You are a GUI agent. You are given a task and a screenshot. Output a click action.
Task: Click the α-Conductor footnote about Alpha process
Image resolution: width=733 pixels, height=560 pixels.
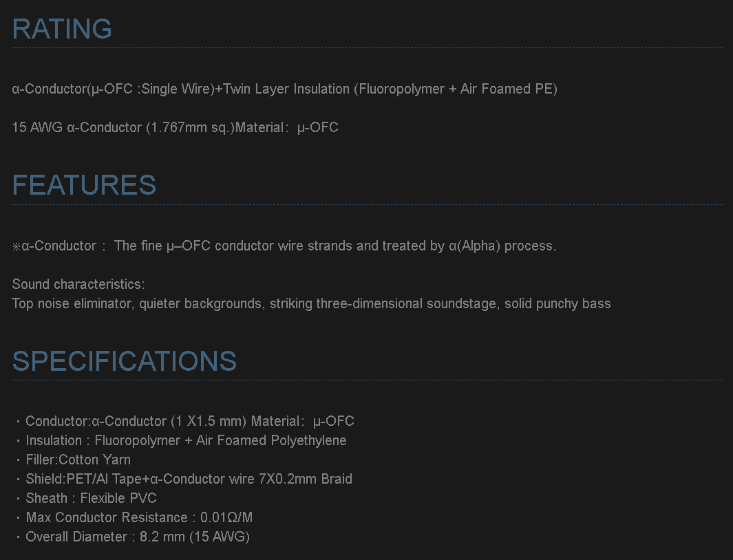point(284,246)
